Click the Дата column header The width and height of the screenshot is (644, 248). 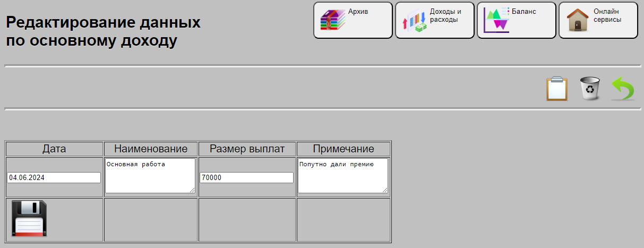pyautogui.click(x=54, y=149)
